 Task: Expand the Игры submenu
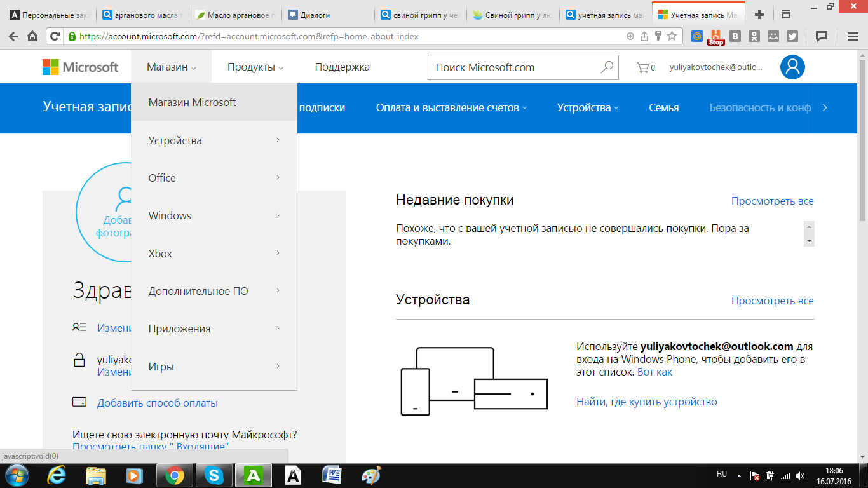click(x=214, y=367)
